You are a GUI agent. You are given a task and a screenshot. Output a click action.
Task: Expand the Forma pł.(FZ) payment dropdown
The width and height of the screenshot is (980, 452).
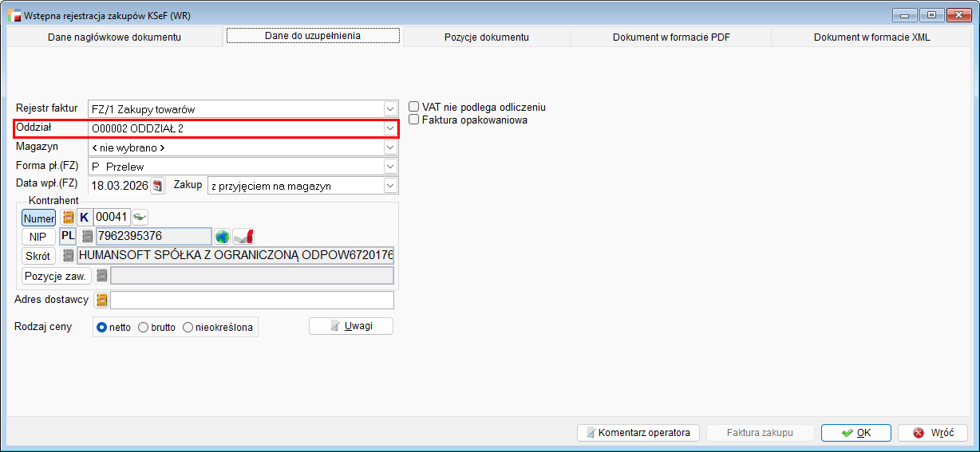coord(389,167)
